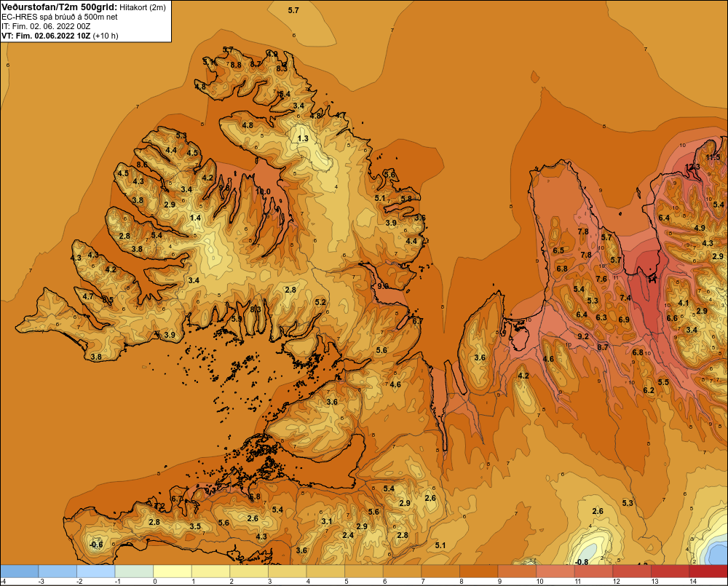
Task: Click the 4.1 temperature value on the map
Action: (x=684, y=304)
